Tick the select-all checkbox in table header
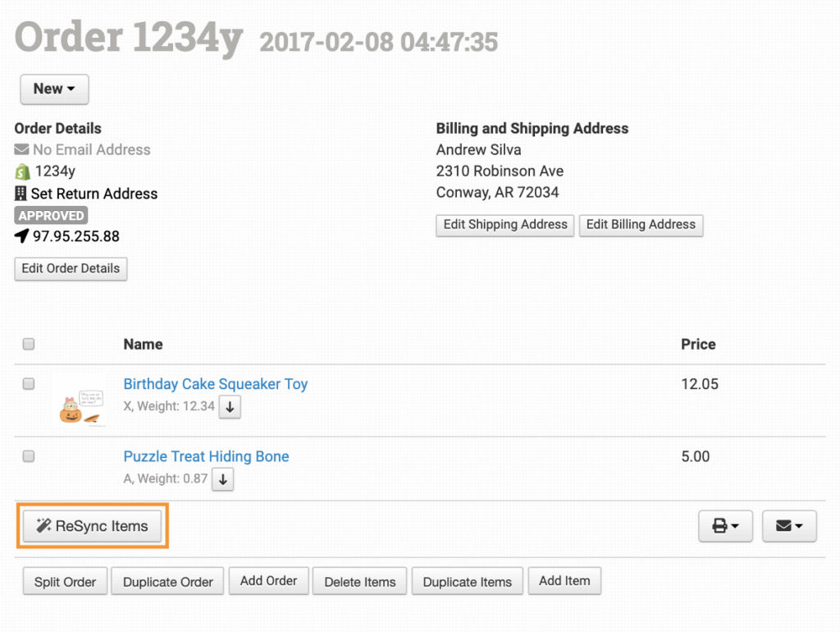The image size is (840, 632). coord(29,345)
